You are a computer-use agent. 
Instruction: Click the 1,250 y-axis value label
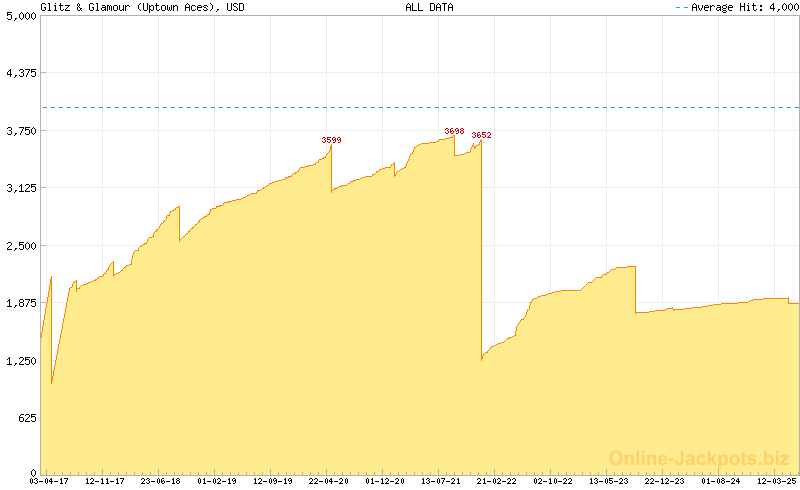pos(20,361)
